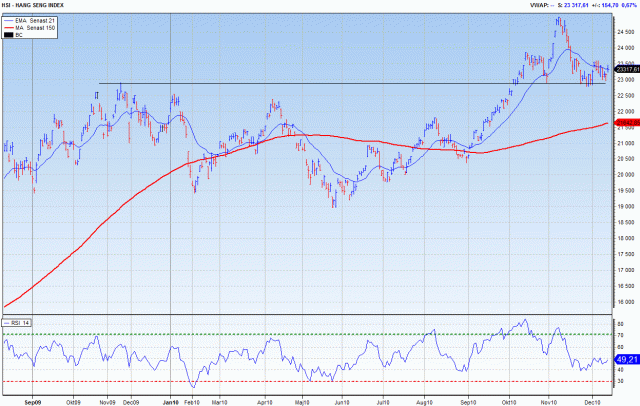This screenshot has height=406, width=640.
Task: Click the 16 000 price axis label
Action: 627,301
